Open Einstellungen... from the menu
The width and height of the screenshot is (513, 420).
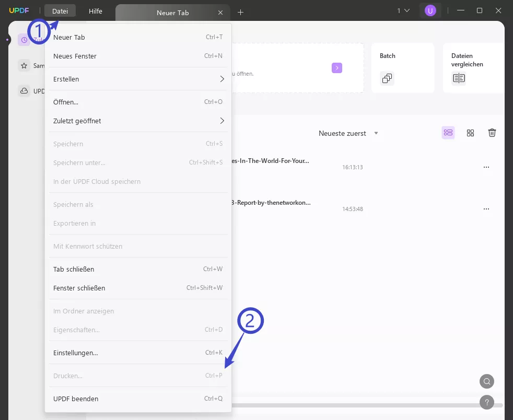(138, 353)
